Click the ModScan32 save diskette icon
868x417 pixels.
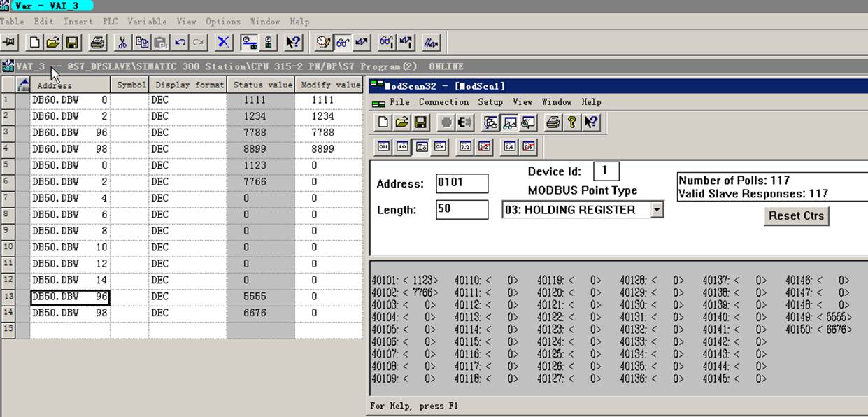(x=420, y=123)
